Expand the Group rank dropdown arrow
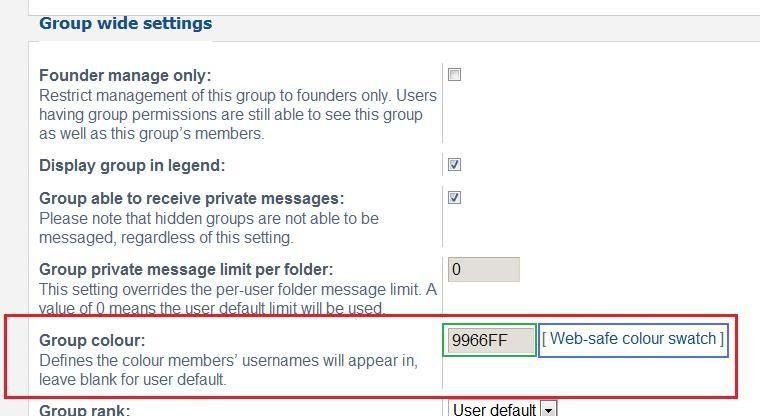This screenshot has height=416, width=760. point(549,409)
